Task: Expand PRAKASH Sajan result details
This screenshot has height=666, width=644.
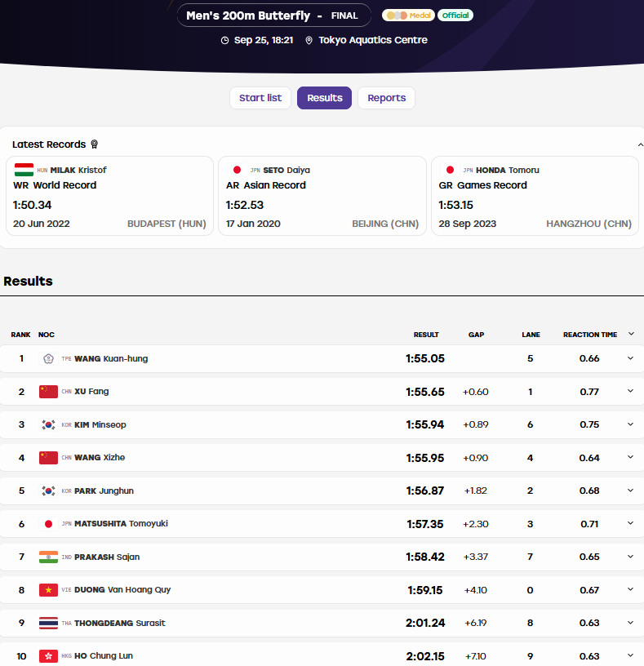Action: (630, 556)
